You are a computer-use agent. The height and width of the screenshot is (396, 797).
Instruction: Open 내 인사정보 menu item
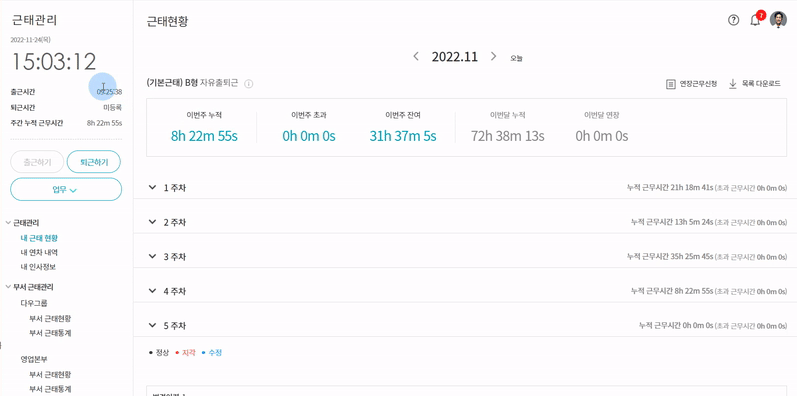37,267
